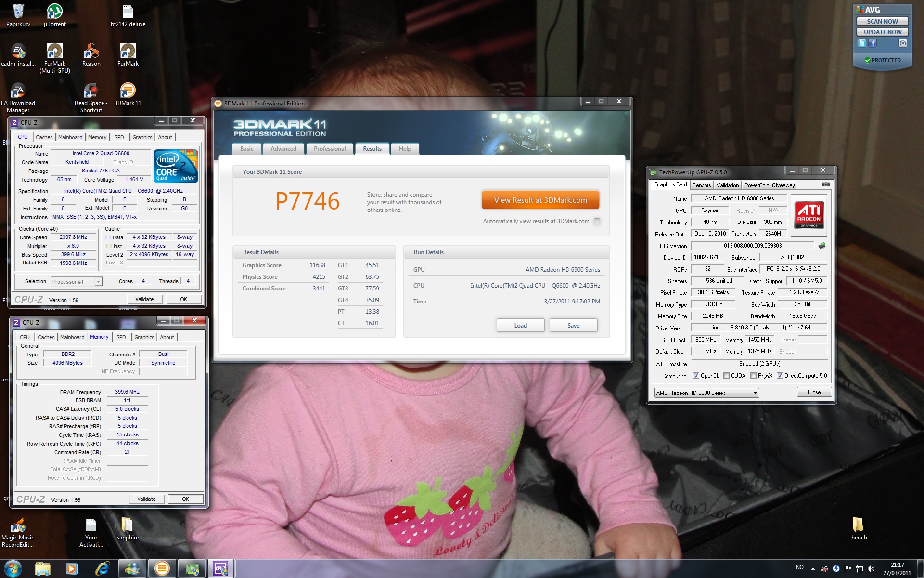Open Internet Explorer from the taskbar

point(102,569)
